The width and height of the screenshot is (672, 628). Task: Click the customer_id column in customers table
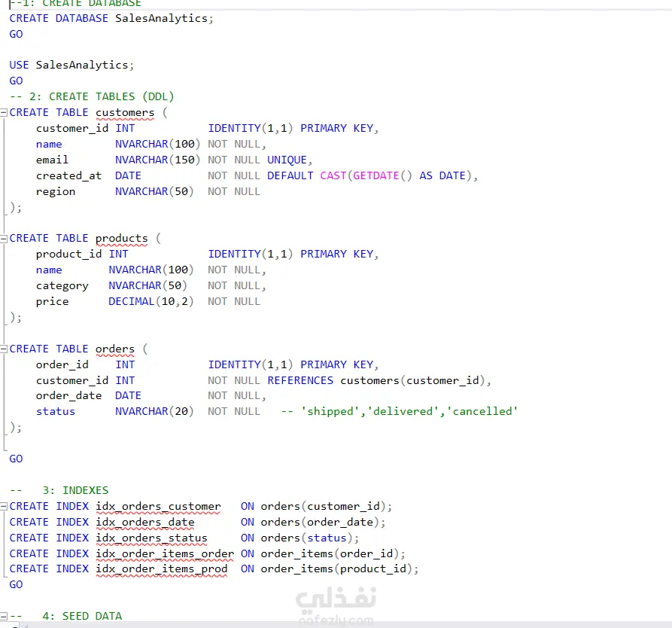(x=72, y=128)
